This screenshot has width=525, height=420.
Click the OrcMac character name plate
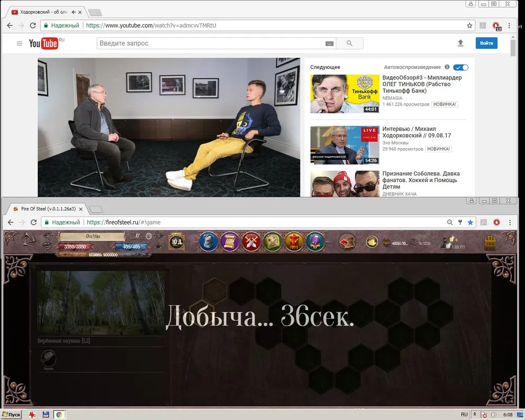(x=93, y=236)
